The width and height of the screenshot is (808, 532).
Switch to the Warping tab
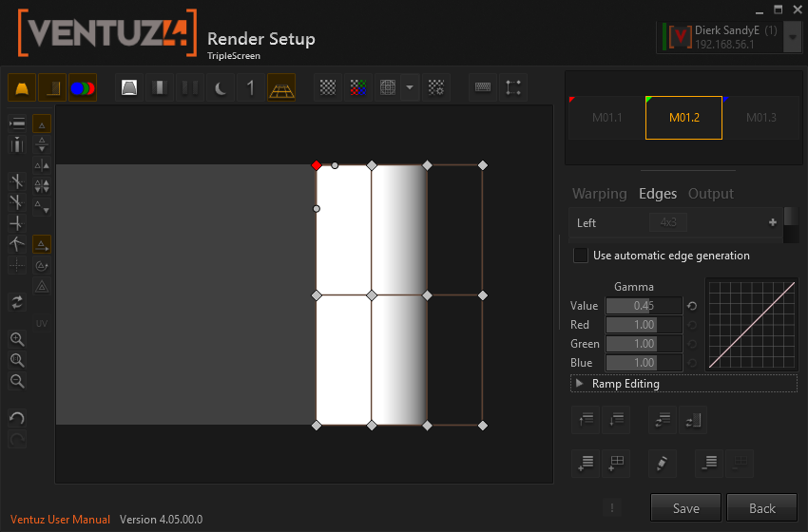(599, 194)
